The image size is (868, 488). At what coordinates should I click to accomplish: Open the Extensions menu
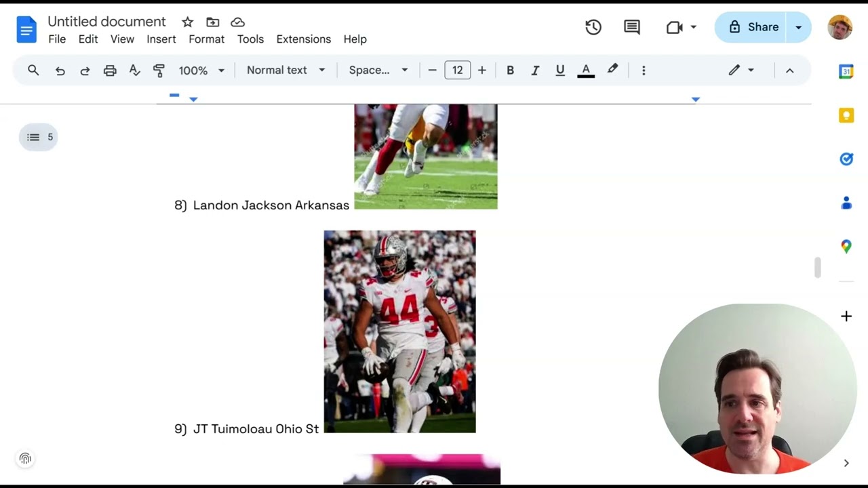coord(304,39)
